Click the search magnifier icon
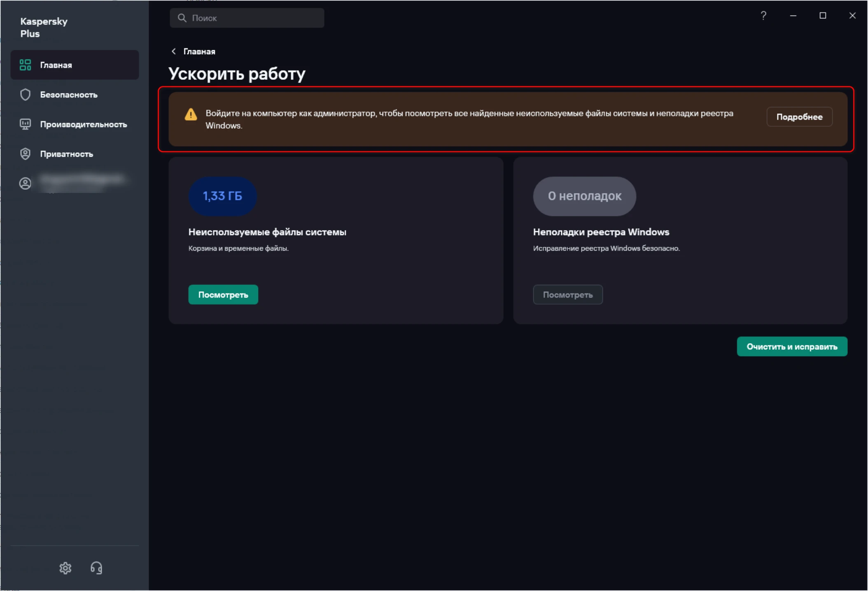 (x=182, y=18)
